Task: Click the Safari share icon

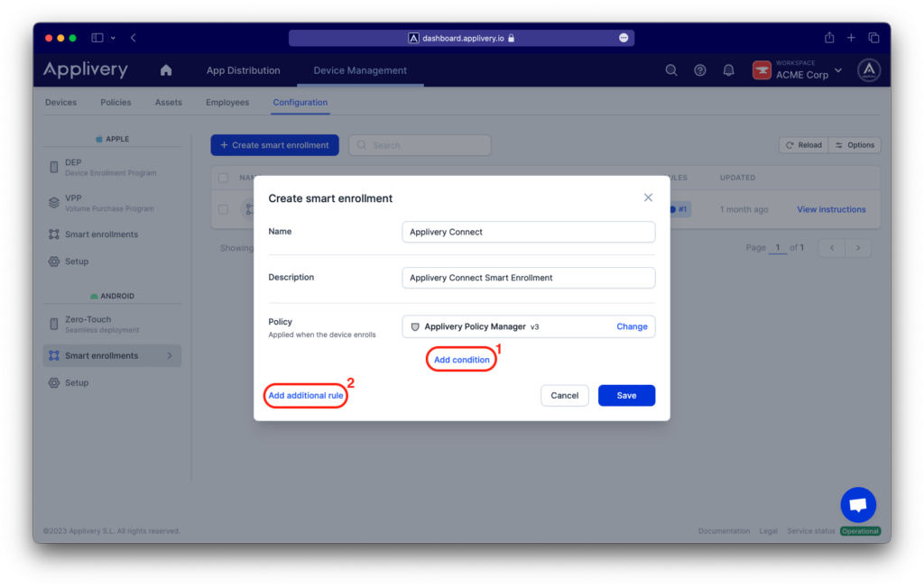Action: point(829,38)
